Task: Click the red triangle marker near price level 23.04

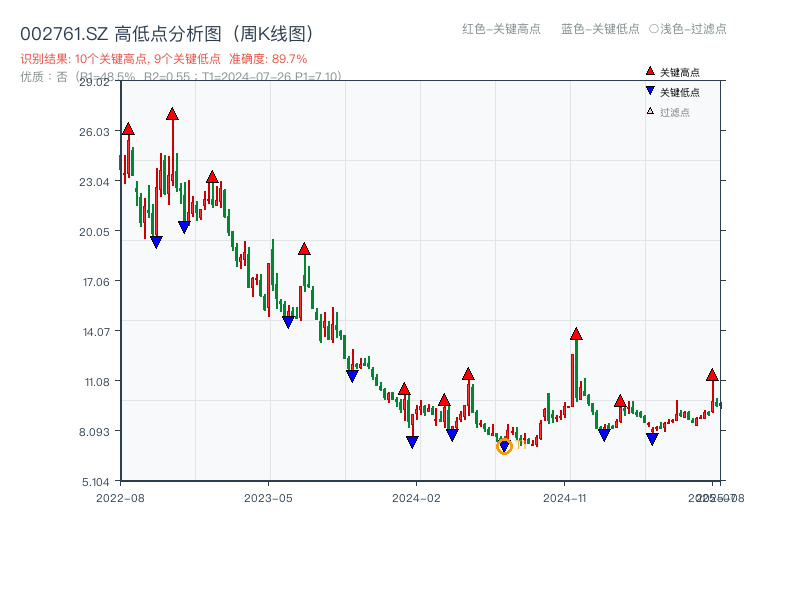Action: [211, 175]
